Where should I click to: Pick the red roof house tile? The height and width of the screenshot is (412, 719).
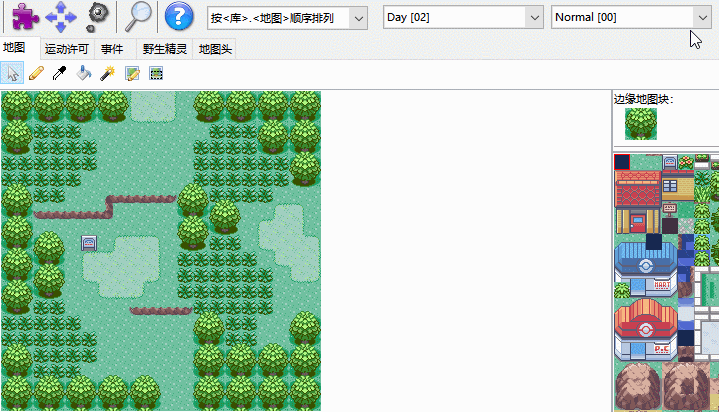[x=638, y=189]
